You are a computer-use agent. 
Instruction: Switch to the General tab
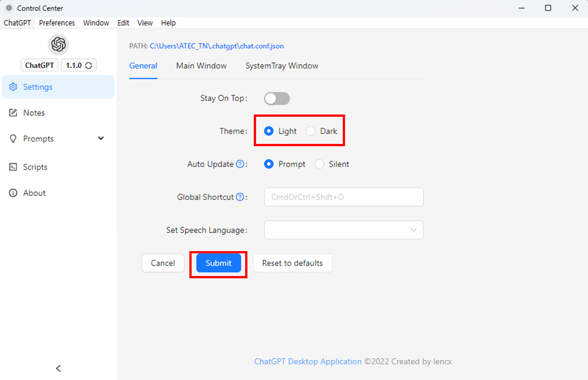[x=143, y=66]
